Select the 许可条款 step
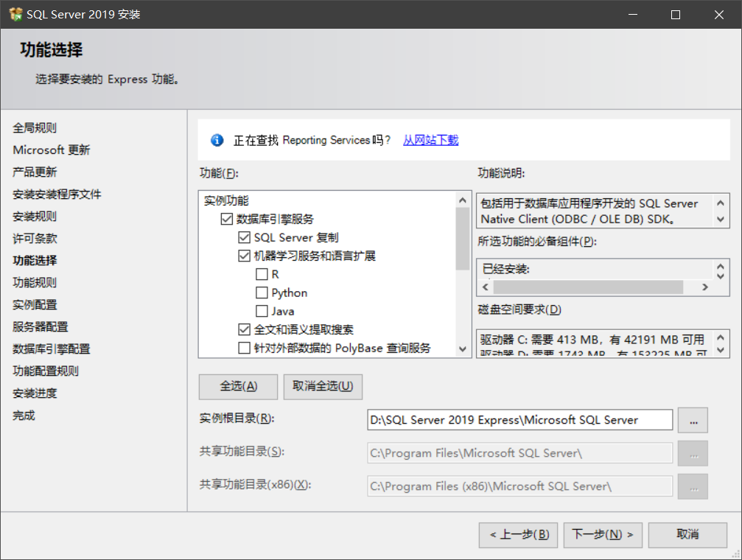This screenshot has height=560, width=742. pos(35,239)
